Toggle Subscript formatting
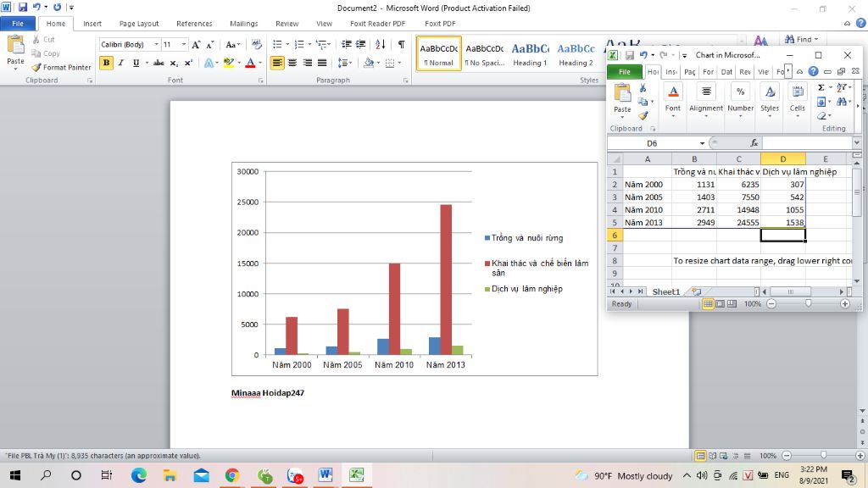Viewport: 868px width, 488px height. click(x=174, y=63)
